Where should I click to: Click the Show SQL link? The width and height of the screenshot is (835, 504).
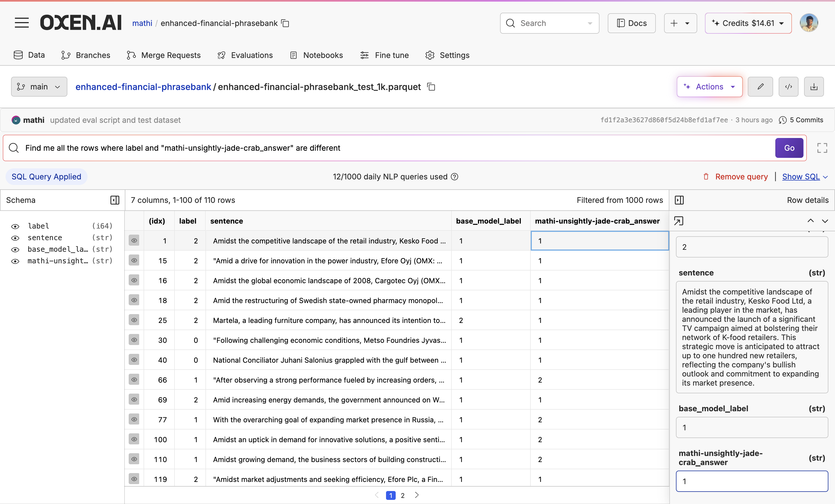801,177
